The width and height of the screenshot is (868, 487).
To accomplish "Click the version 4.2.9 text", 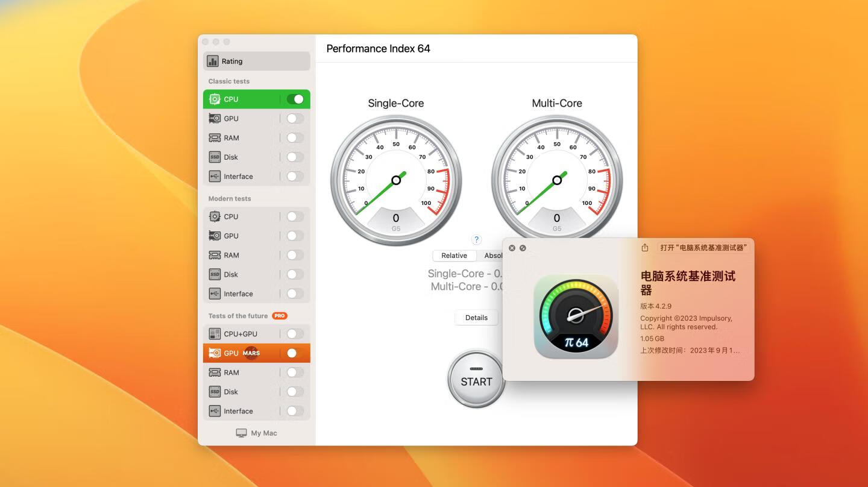I will pos(656,306).
